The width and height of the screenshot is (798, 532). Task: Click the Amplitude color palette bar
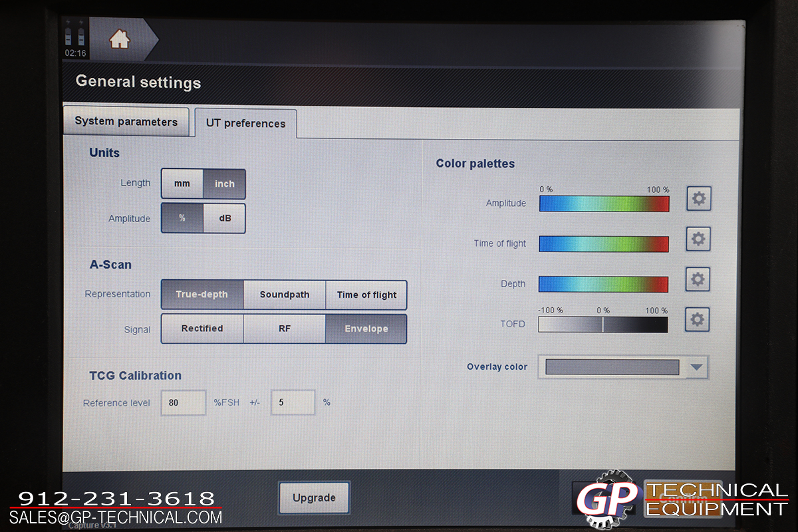(604, 203)
